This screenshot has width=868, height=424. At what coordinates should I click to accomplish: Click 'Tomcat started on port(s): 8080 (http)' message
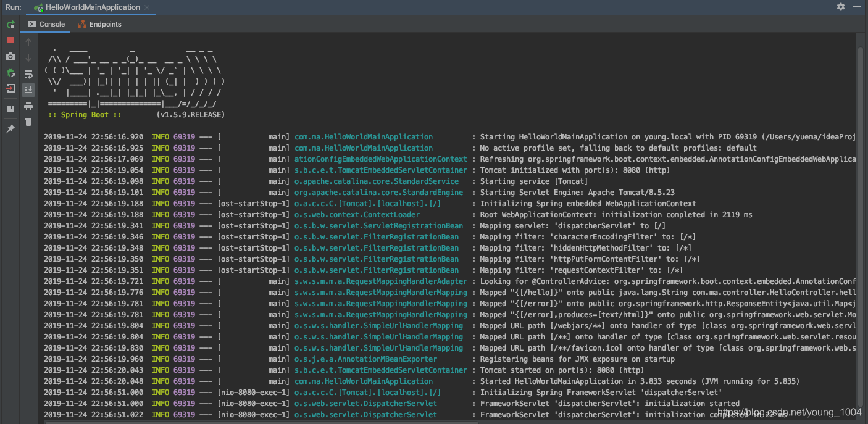tap(562, 370)
